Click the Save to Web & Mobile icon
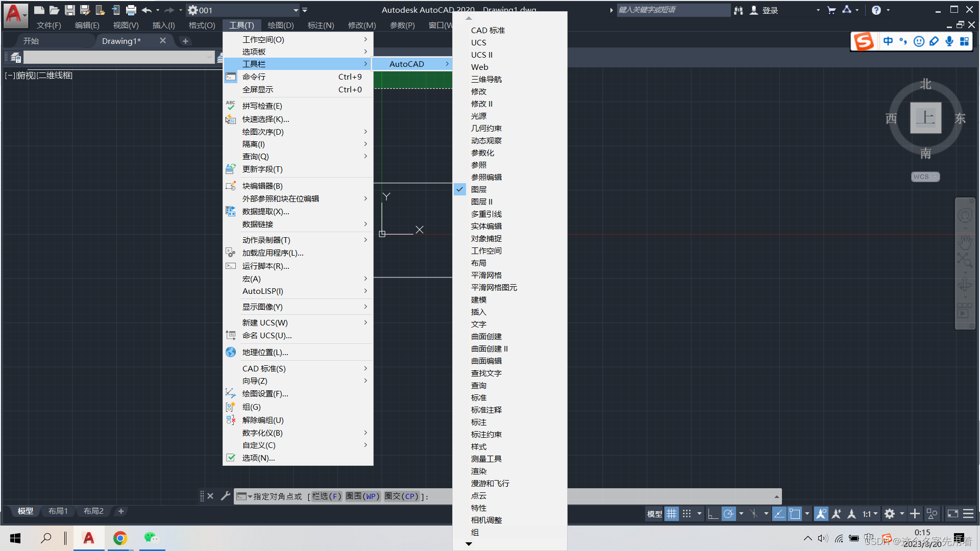Image resolution: width=980 pixels, height=551 pixels. click(116, 10)
